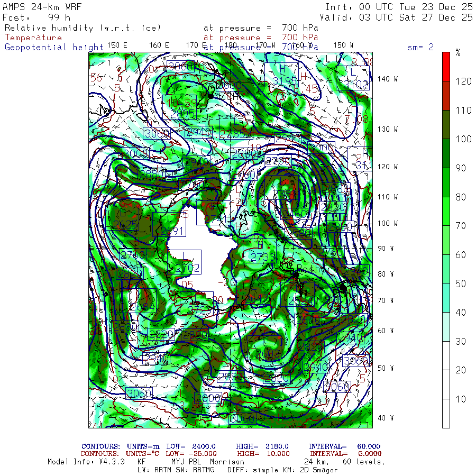Click the 'Init: 00 UTC Tue 23 Dec 25' line
476x476 pixels.
pos(399,7)
